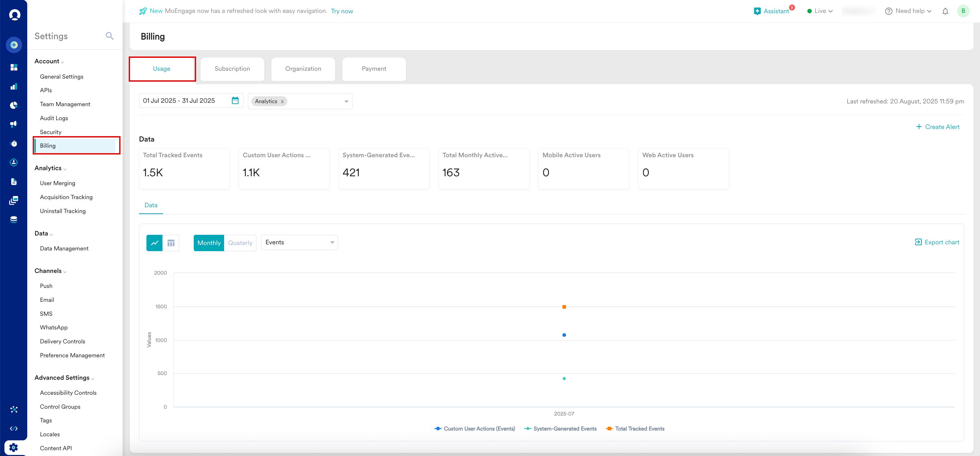The image size is (980, 456).
Task: Click the settings search magnifier icon
Action: [x=110, y=36]
